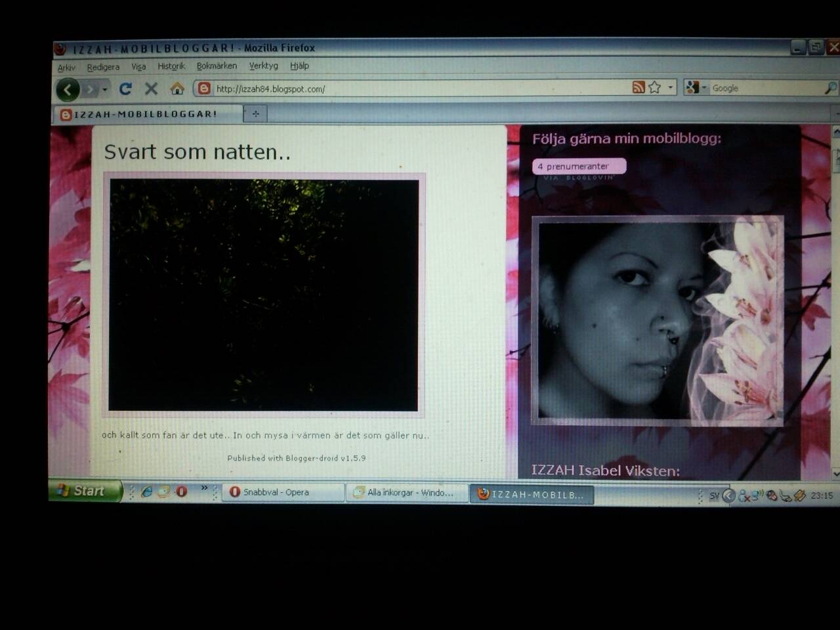Viewport: 840px width, 630px height.
Task: Stop loading with the X icon
Action: (x=151, y=89)
